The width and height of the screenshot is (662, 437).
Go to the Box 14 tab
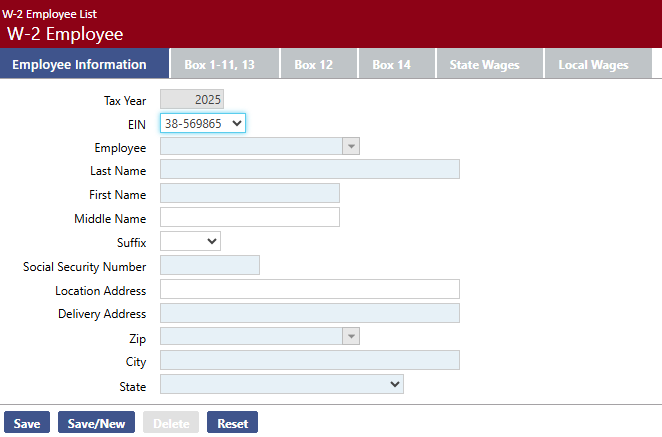(x=391, y=65)
